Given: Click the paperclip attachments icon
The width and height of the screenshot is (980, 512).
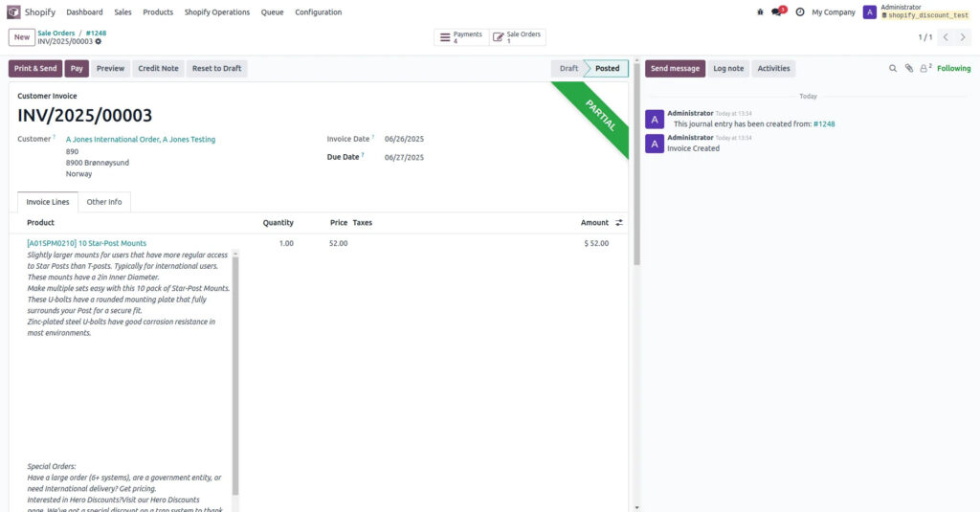Looking at the screenshot, I should (909, 69).
